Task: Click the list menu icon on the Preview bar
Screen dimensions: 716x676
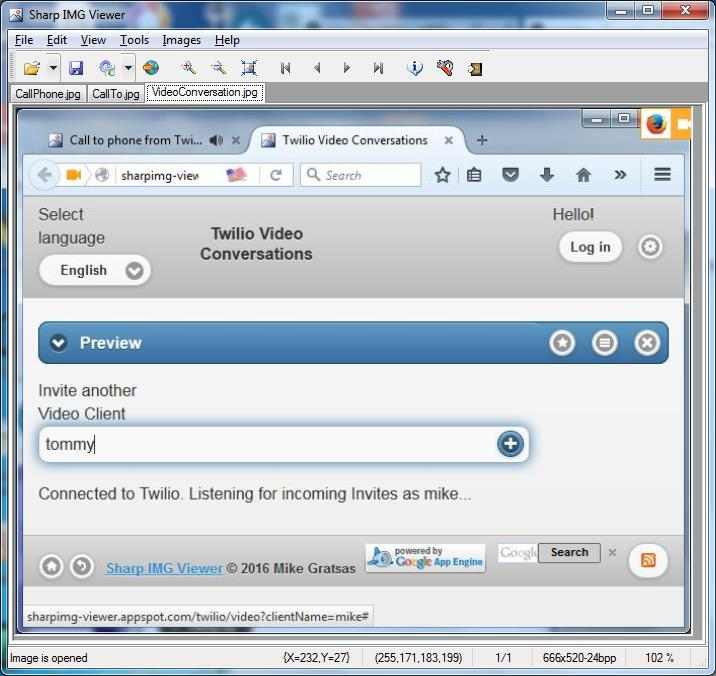Action: point(605,343)
